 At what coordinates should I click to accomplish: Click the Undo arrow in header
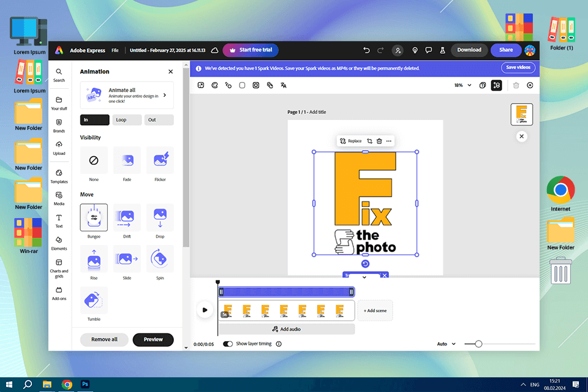366,50
